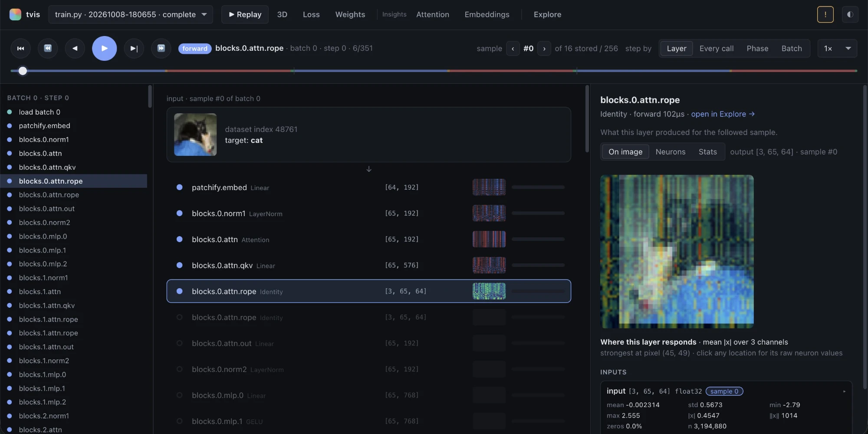This screenshot has width=868, height=434.
Task: Expand the input tensor stats card
Action: pos(844,391)
